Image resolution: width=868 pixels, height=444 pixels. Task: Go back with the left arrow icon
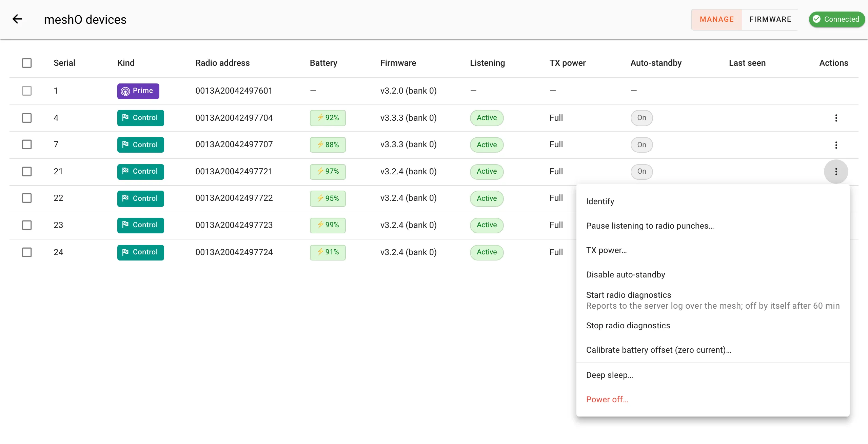point(17,19)
